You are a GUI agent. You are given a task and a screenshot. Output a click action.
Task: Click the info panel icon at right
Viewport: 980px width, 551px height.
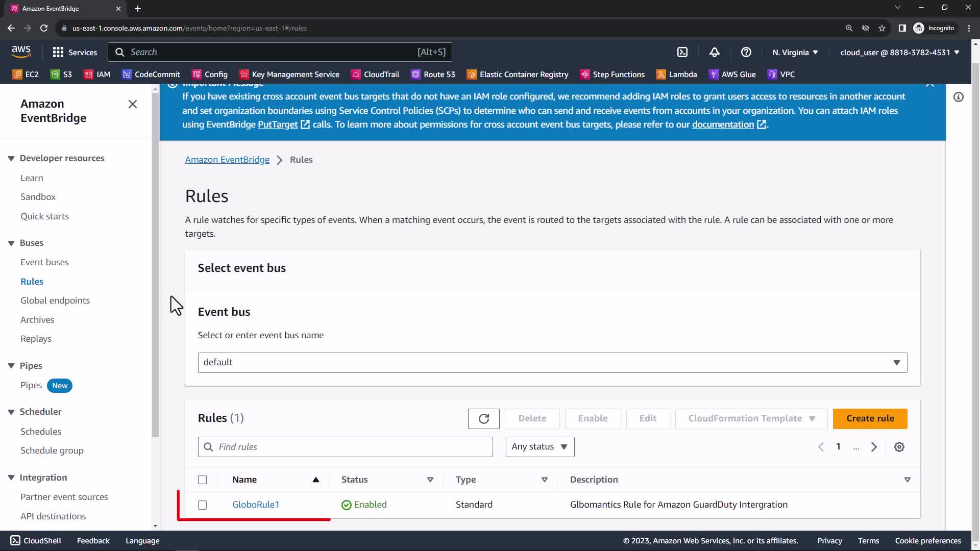[958, 97]
